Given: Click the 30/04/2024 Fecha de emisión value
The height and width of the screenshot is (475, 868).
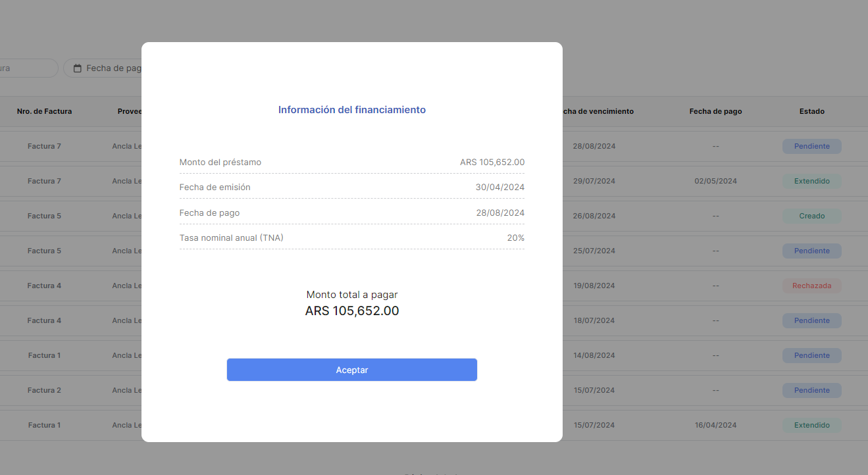Looking at the screenshot, I should pos(499,187).
